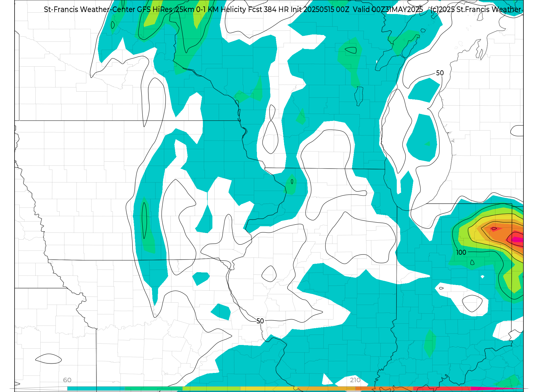Click the "St-Francis Weather-Center" title text
This screenshot has height=392, width=538.
click(x=89, y=10)
